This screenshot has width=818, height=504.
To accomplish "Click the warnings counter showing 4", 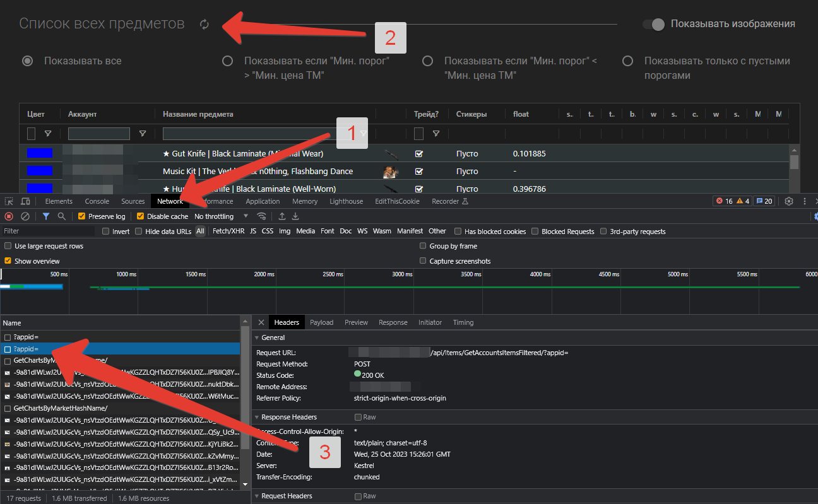I will [743, 201].
